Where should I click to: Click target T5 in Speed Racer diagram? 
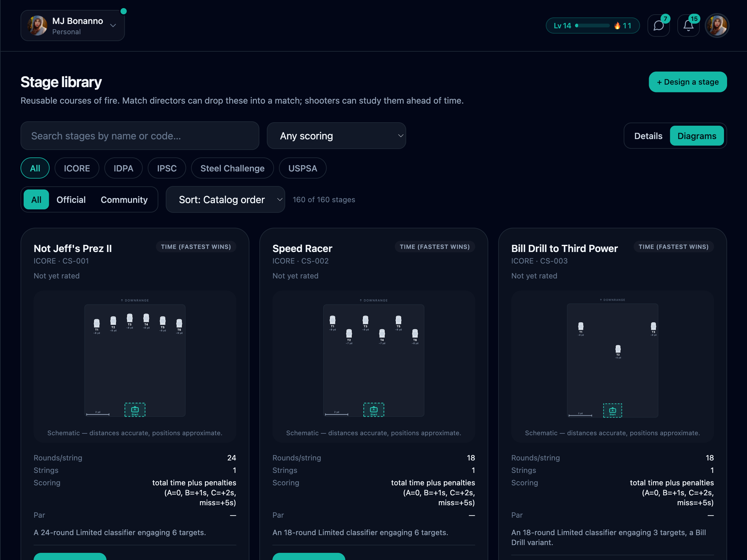398,320
